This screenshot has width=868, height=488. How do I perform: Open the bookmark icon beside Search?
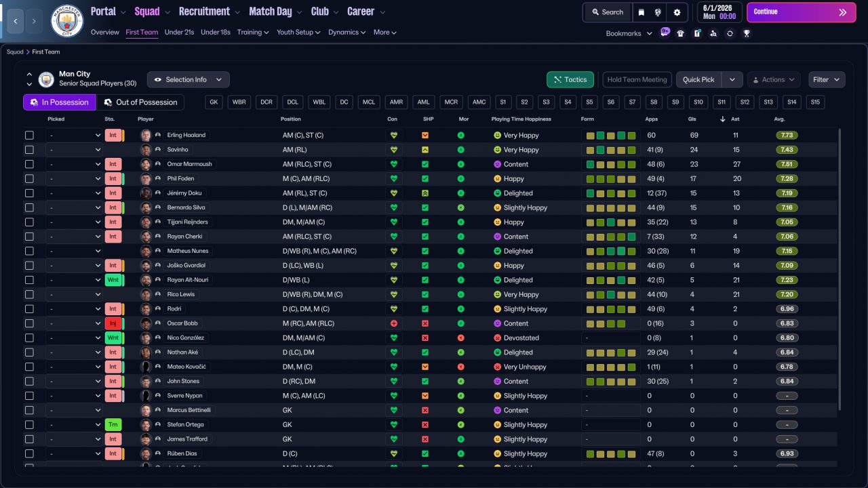pyautogui.click(x=642, y=12)
